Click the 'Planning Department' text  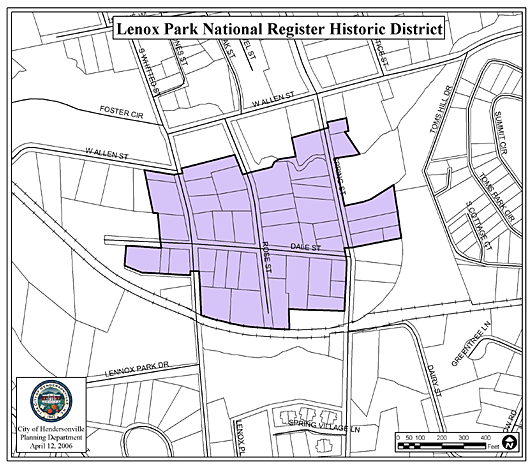pyautogui.click(x=51, y=437)
